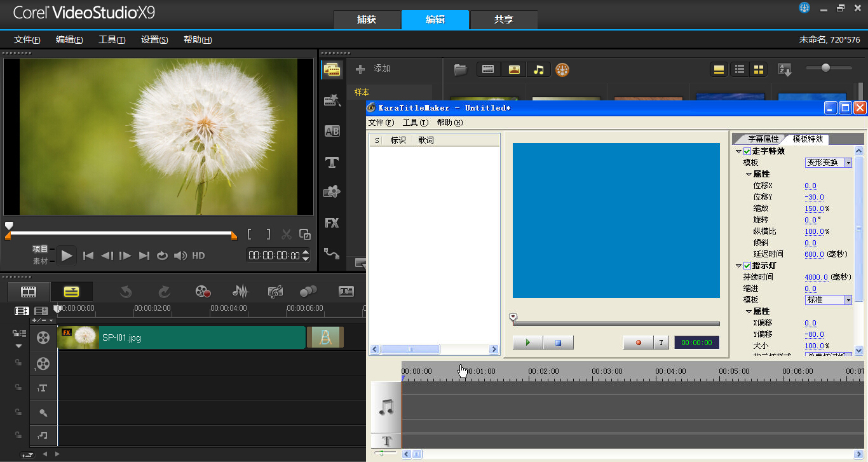The image size is (868, 462).
Task: Click the blue stop button in KaraTitleMaker
Action: click(x=559, y=343)
